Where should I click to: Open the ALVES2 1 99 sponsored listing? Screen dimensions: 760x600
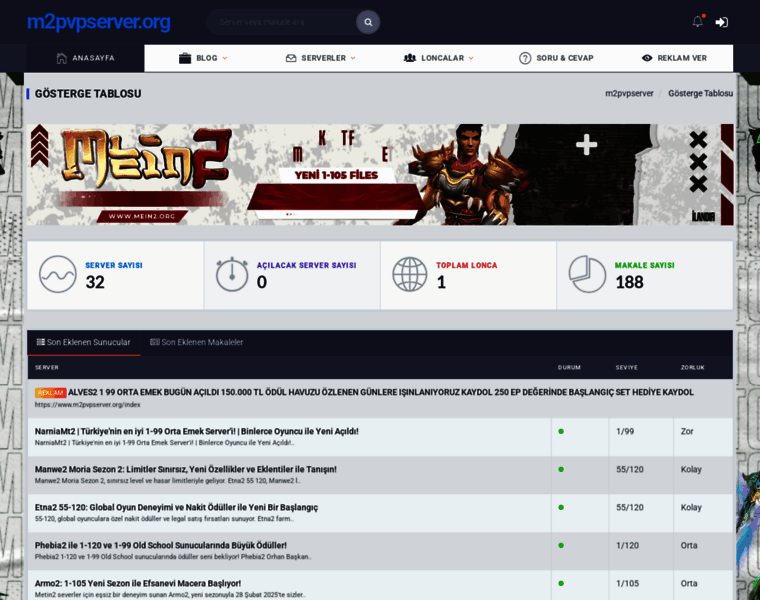click(x=380, y=392)
